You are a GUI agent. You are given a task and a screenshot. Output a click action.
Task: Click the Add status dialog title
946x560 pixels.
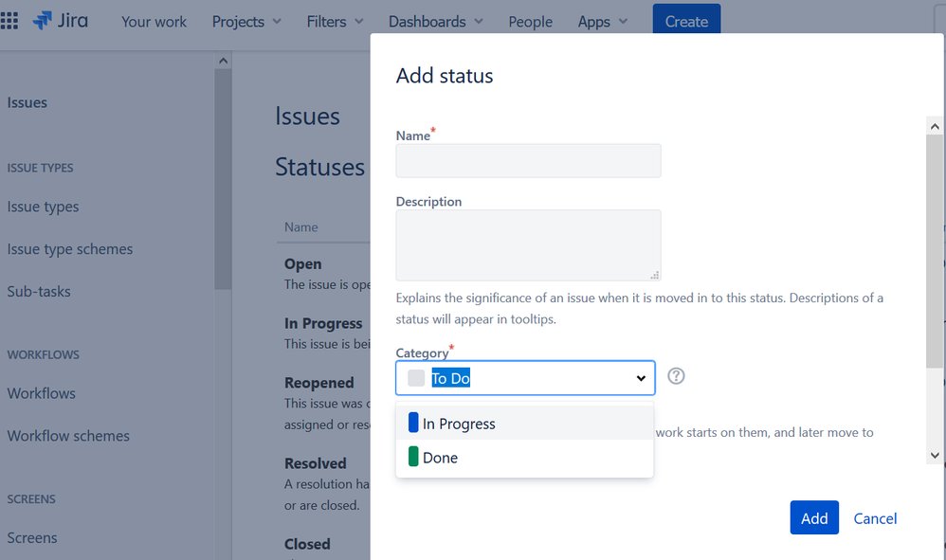(445, 76)
